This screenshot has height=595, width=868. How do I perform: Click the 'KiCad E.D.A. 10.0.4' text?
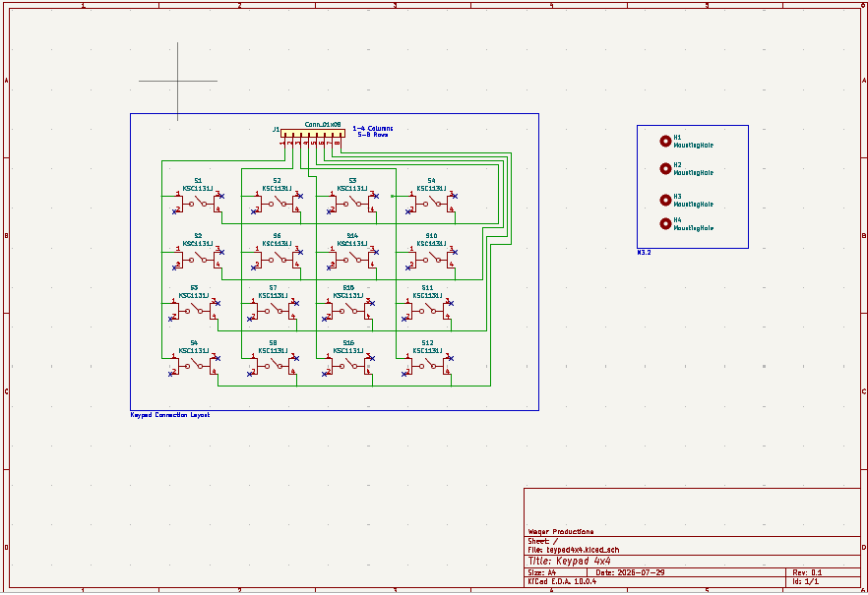[562, 581]
